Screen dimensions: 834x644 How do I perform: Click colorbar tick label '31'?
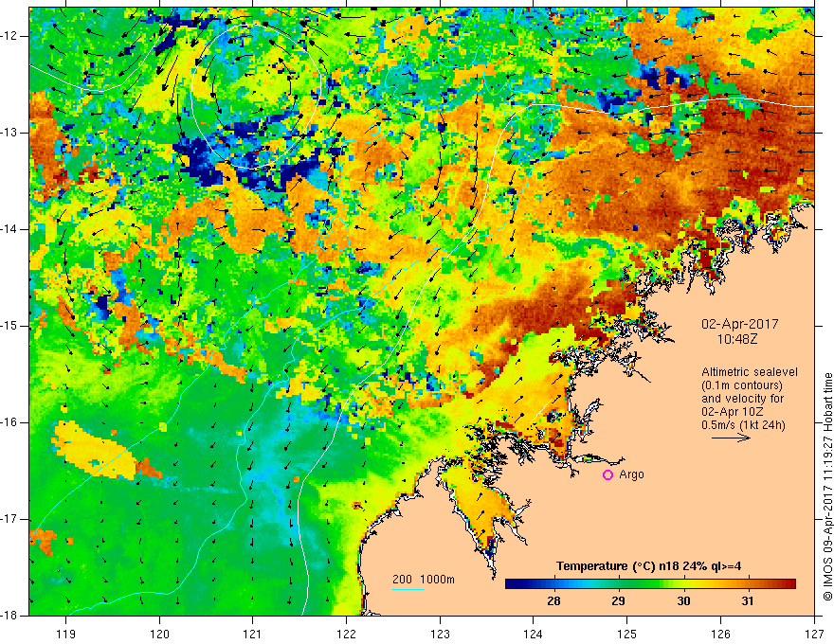click(x=748, y=601)
